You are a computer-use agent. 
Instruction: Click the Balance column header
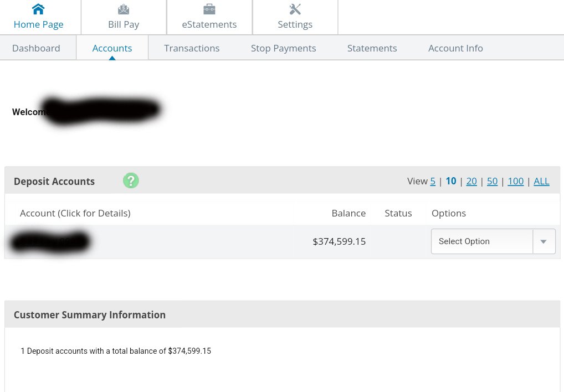click(x=348, y=213)
